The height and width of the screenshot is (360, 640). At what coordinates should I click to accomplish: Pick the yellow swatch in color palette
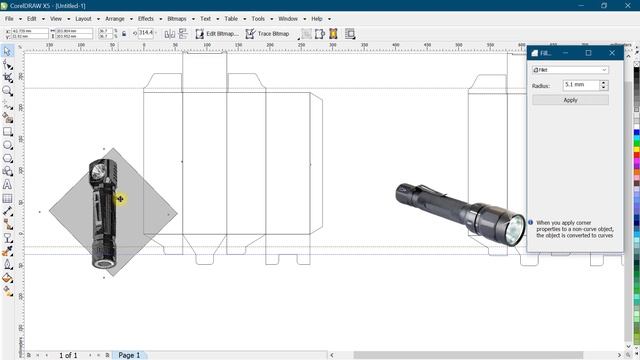pos(636,149)
